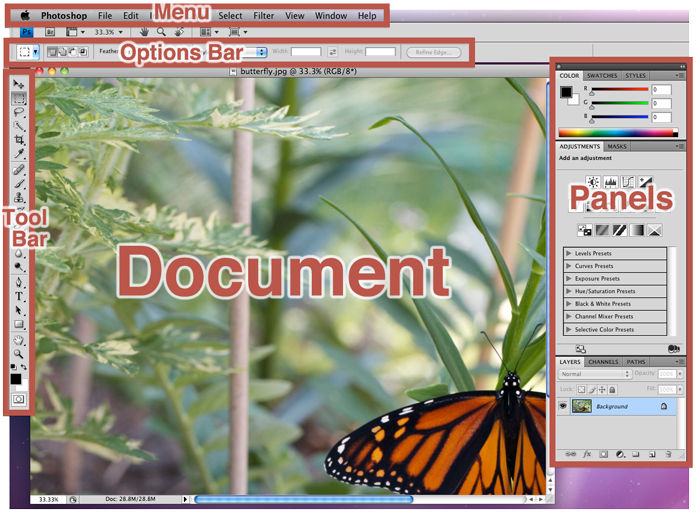This screenshot has height=518, width=698.
Task: Select the Move tool
Action: pyautogui.click(x=18, y=84)
